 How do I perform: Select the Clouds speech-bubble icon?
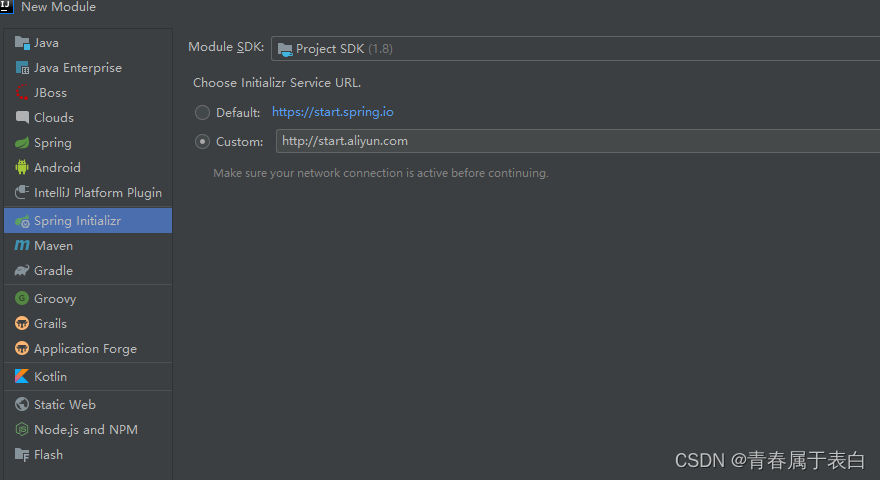(22, 117)
